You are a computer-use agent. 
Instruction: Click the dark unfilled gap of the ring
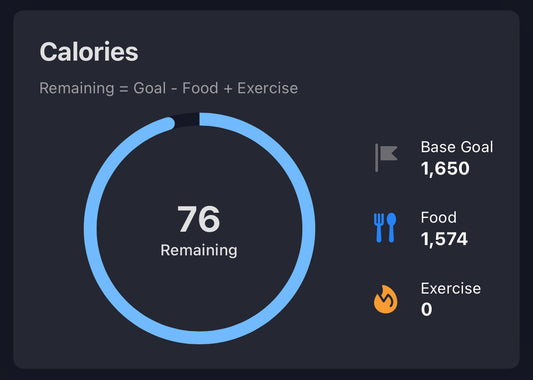point(187,120)
